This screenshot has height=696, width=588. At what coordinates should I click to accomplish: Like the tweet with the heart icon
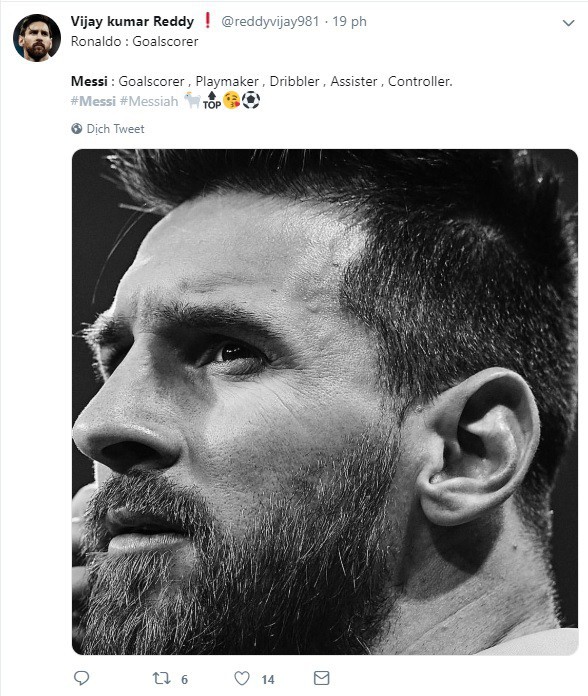tap(242, 678)
